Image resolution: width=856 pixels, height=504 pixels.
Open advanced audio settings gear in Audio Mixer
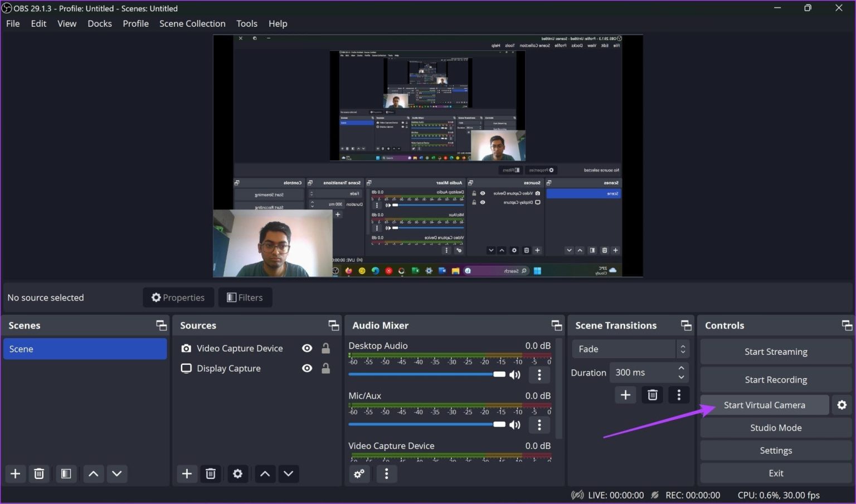(x=359, y=473)
